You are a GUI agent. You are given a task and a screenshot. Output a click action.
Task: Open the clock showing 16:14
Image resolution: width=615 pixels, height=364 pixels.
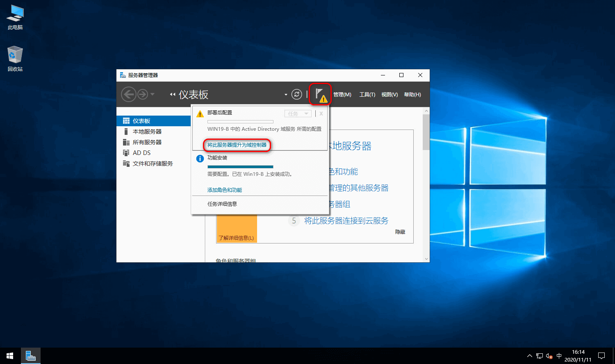tap(578, 356)
